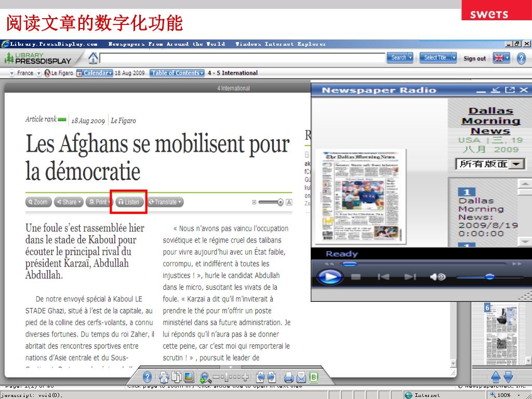Play audio in Newspaper Radio

click(x=329, y=277)
